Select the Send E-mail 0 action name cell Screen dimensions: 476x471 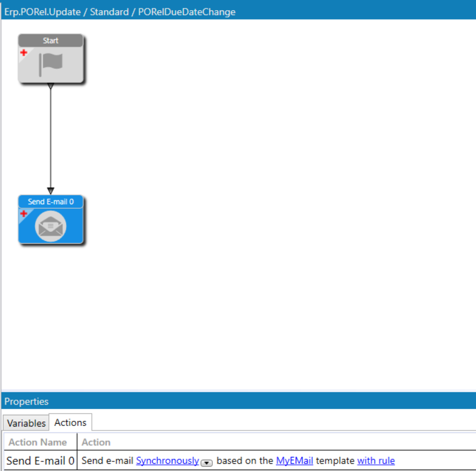(41, 460)
